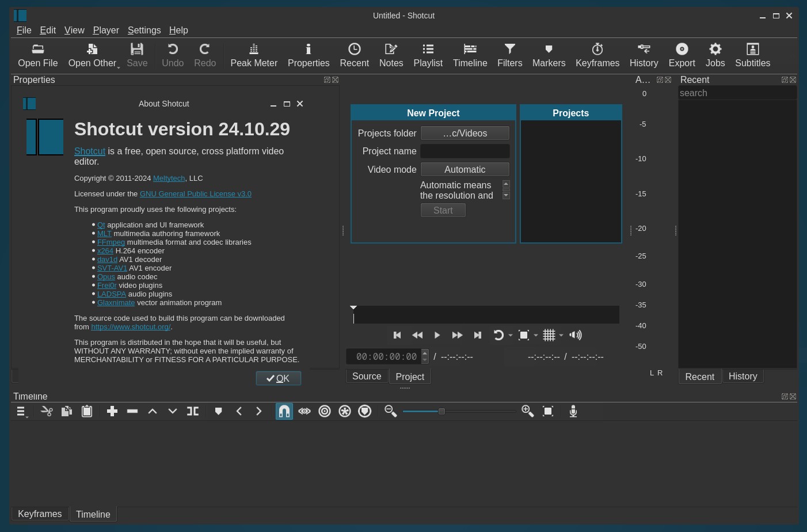Toggle the Ripple timeline button

click(x=325, y=411)
